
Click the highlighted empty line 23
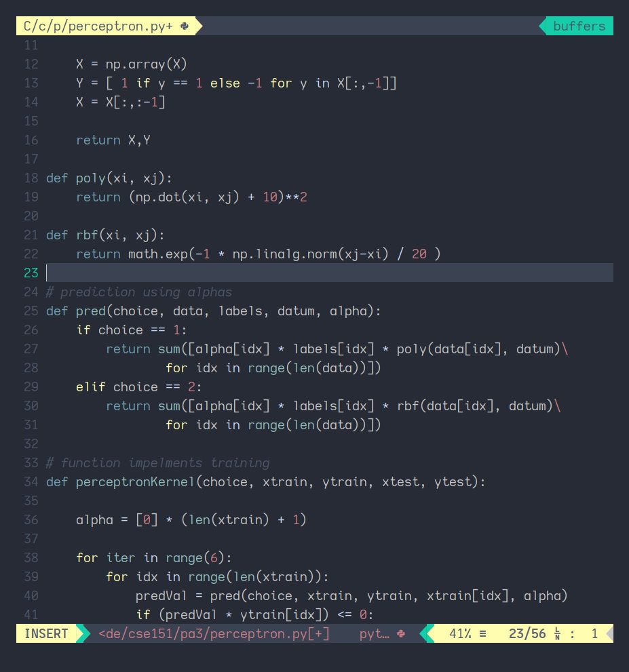click(x=271, y=273)
